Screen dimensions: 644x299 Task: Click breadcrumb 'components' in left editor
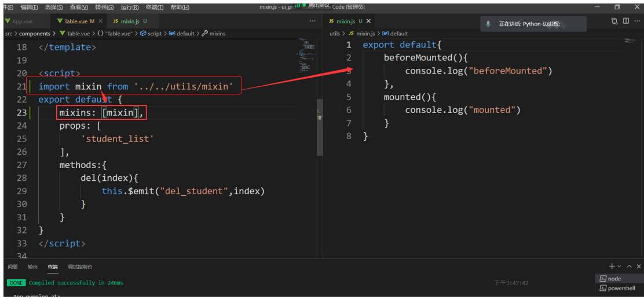(35, 34)
